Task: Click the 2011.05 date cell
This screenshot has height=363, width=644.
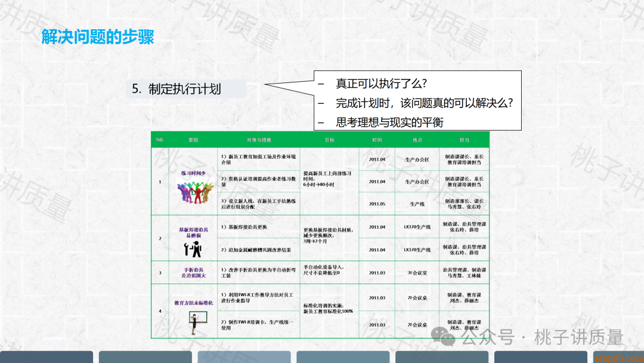Action: [377, 204]
